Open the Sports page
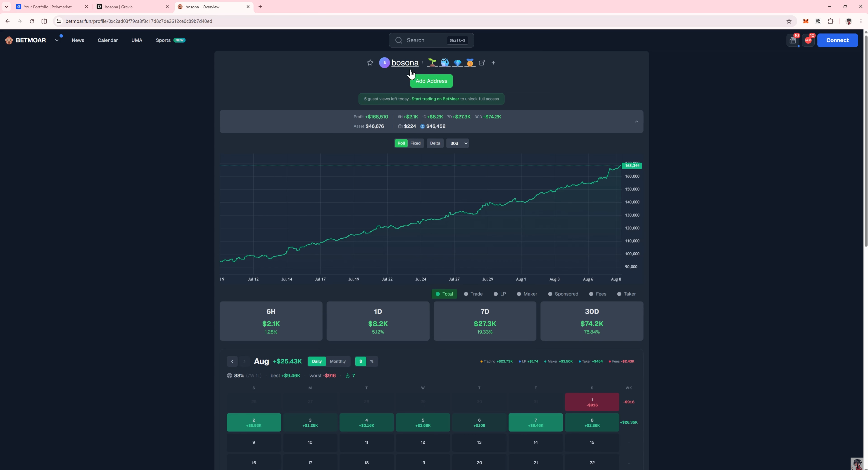The width and height of the screenshot is (868, 470). point(171,40)
